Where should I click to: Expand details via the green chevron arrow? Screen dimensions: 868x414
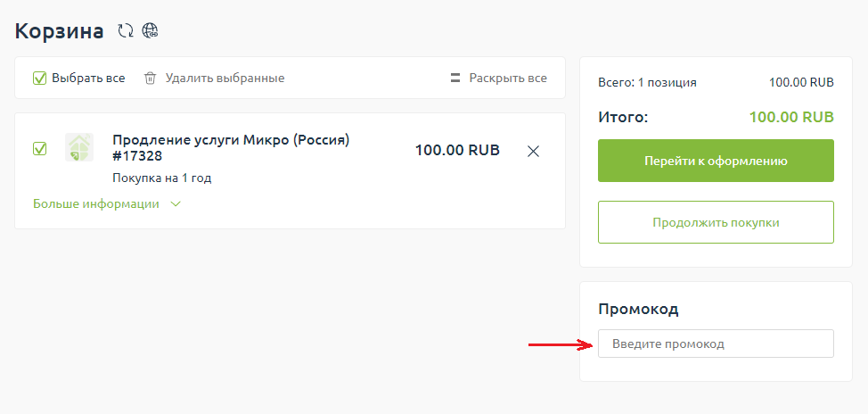[176, 204]
